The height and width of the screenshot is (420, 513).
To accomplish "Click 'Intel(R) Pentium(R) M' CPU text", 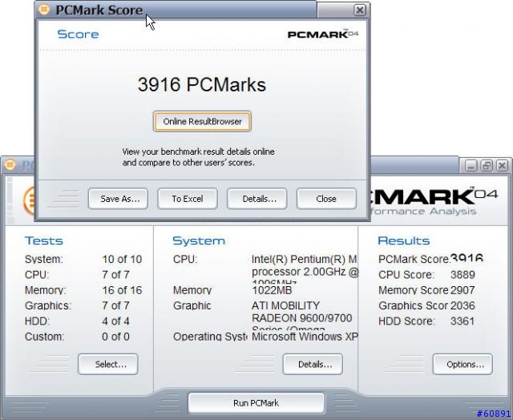I will click(305, 259).
